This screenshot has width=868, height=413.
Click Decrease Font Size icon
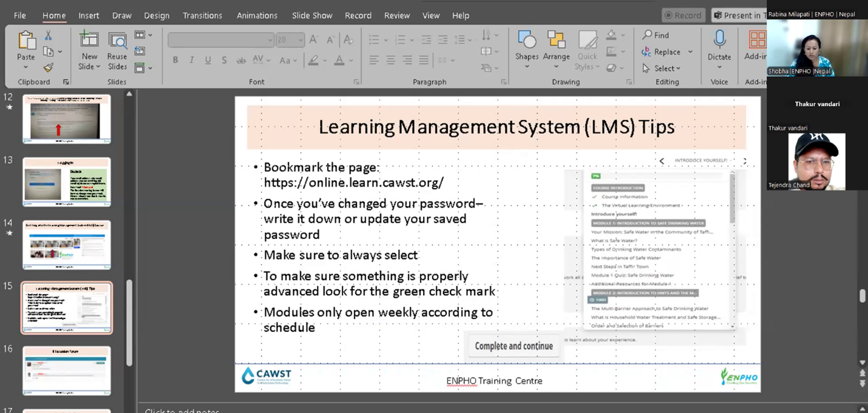click(x=330, y=40)
